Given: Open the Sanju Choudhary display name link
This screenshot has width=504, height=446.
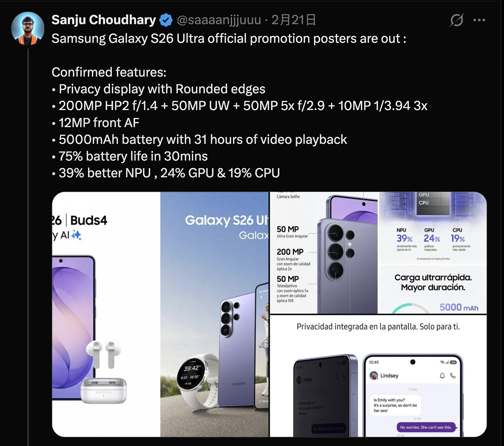Looking at the screenshot, I should click(x=104, y=20).
